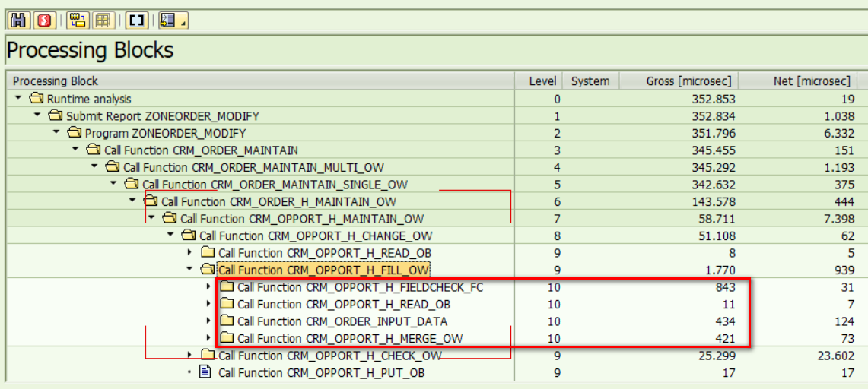Click folder icon of Program ZONEORDER_MODIFY
Viewport: 868px width, 389px height.
pyautogui.click(x=75, y=133)
